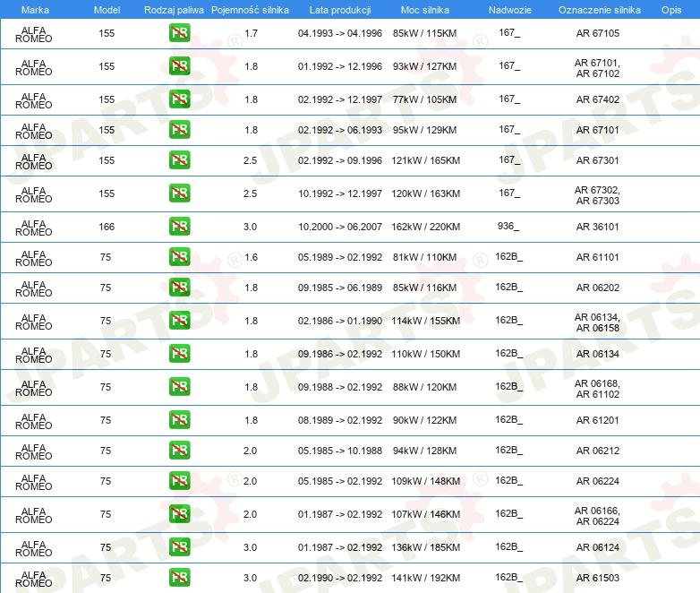700x593 pixels.
Task: Select engine code AR 61503
Action: tap(597, 578)
